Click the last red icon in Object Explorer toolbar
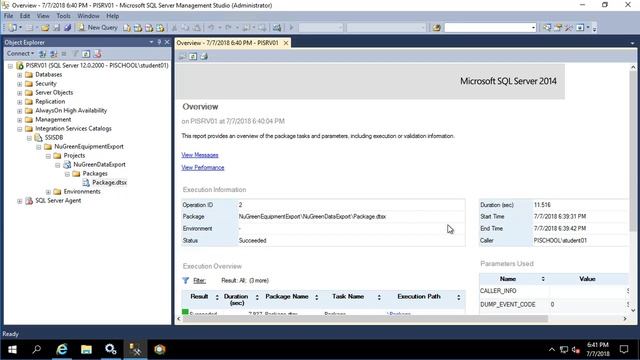 coord(97,54)
